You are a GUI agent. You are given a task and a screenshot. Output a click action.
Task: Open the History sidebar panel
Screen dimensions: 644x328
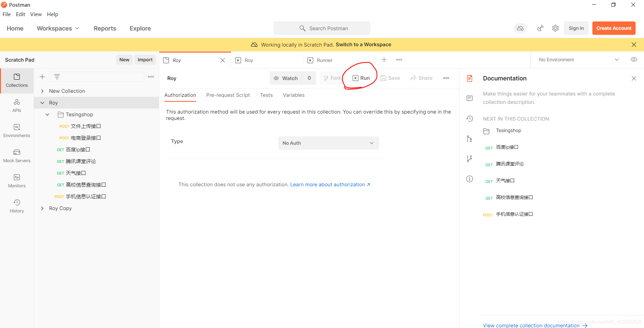coord(17,206)
